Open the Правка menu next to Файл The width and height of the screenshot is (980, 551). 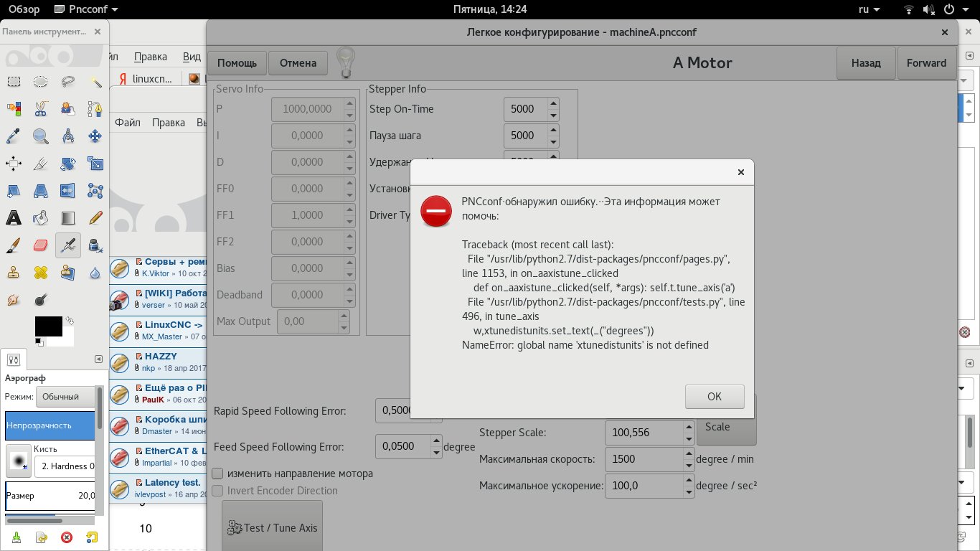pyautogui.click(x=169, y=123)
